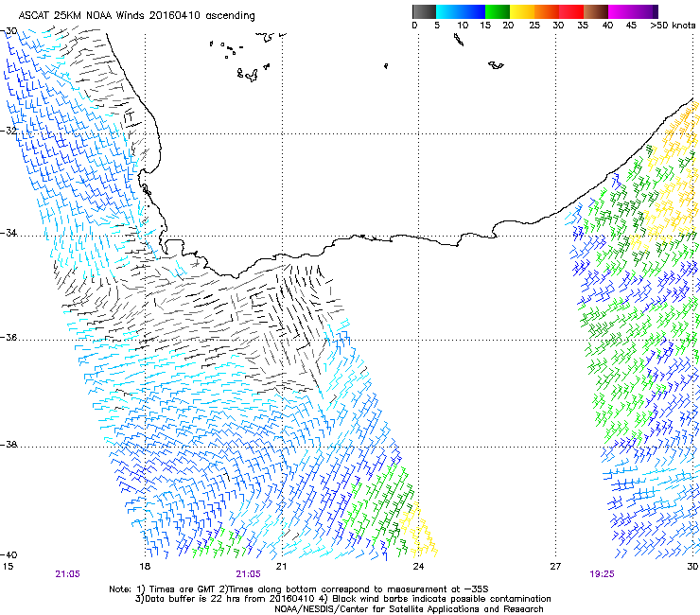Click the longitude label '15' at bottom-left
The image size is (700, 615).
(8, 567)
